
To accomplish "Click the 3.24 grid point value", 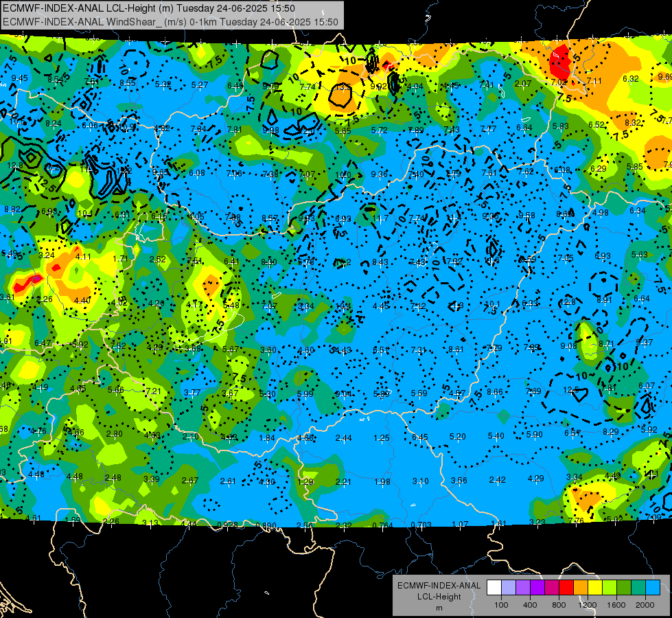I will tap(46, 255).
